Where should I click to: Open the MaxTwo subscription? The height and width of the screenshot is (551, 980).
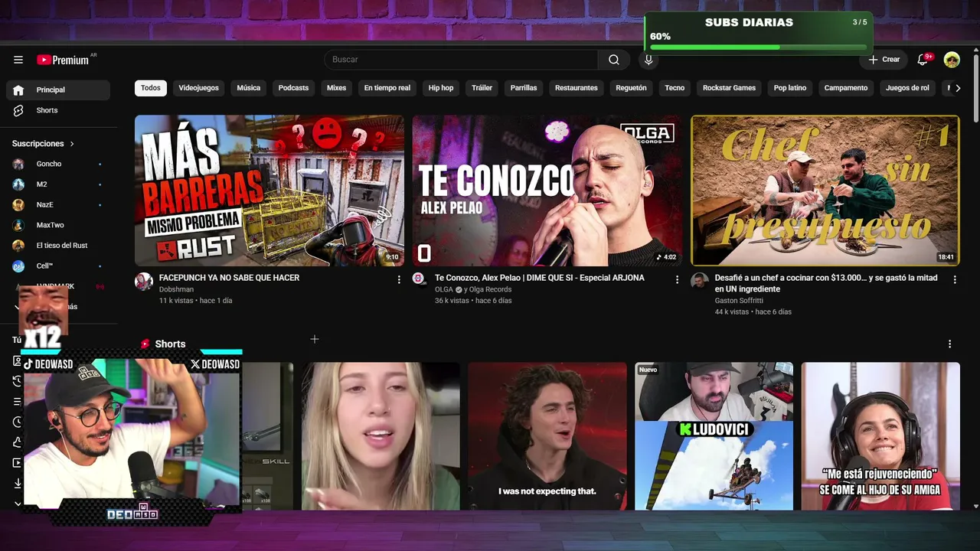(58, 225)
